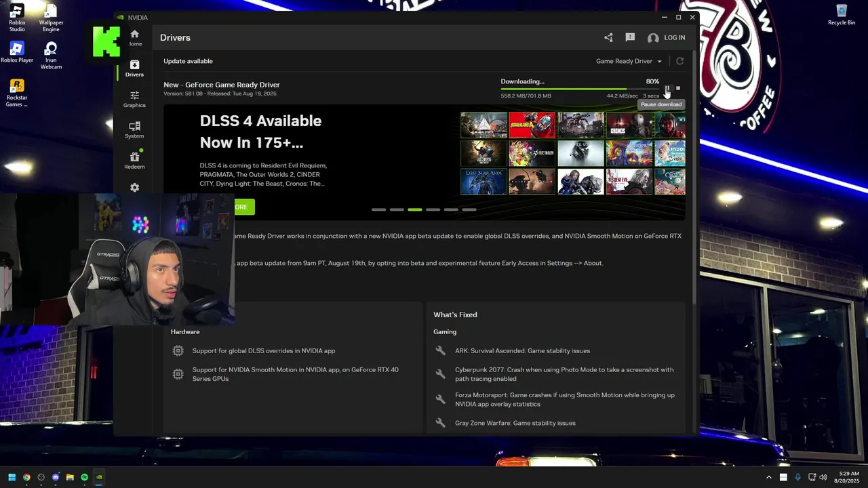Click the ARK: Survival Ascended fix entry
This screenshot has height=488, width=868.
pyautogui.click(x=522, y=351)
